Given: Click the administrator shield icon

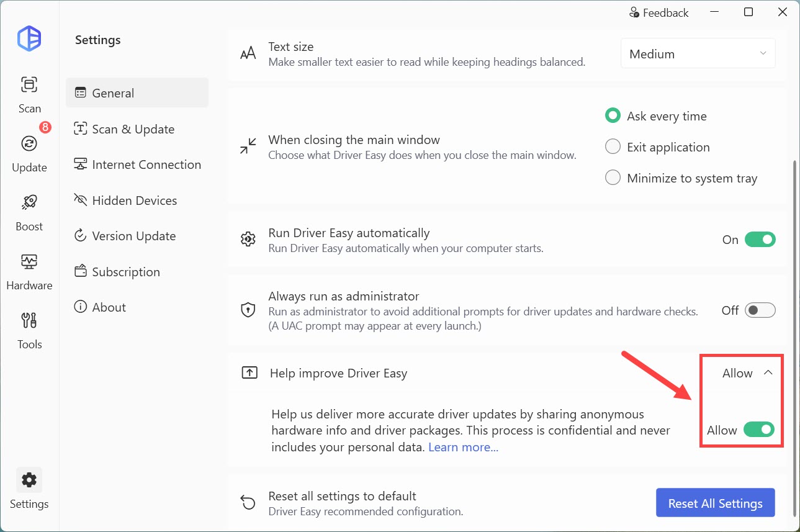Looking at the screenshot, I should pyautogui.click(x=248, y=310).
